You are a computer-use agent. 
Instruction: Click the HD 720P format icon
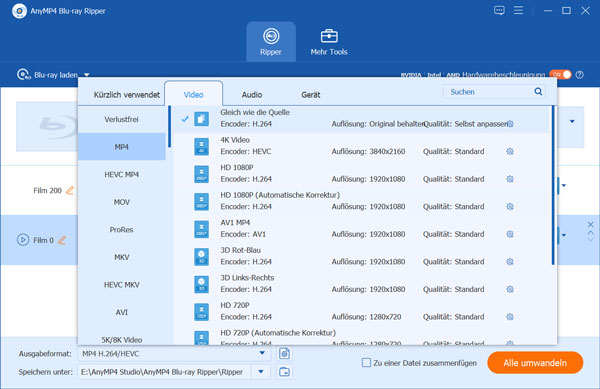pyautogui.click(x=201, y=312)
